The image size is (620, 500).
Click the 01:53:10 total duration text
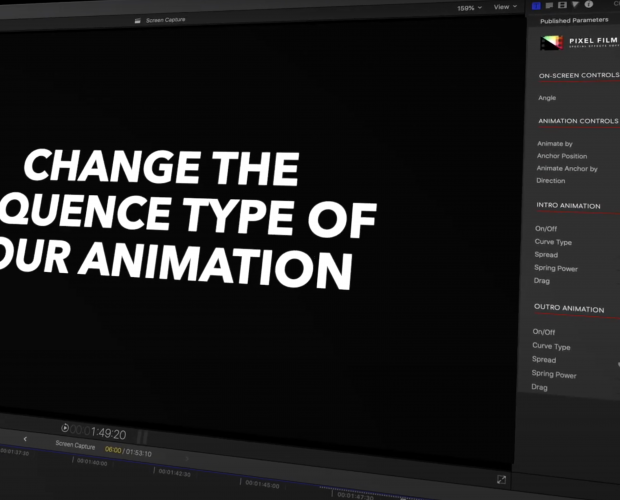point(138,453)
